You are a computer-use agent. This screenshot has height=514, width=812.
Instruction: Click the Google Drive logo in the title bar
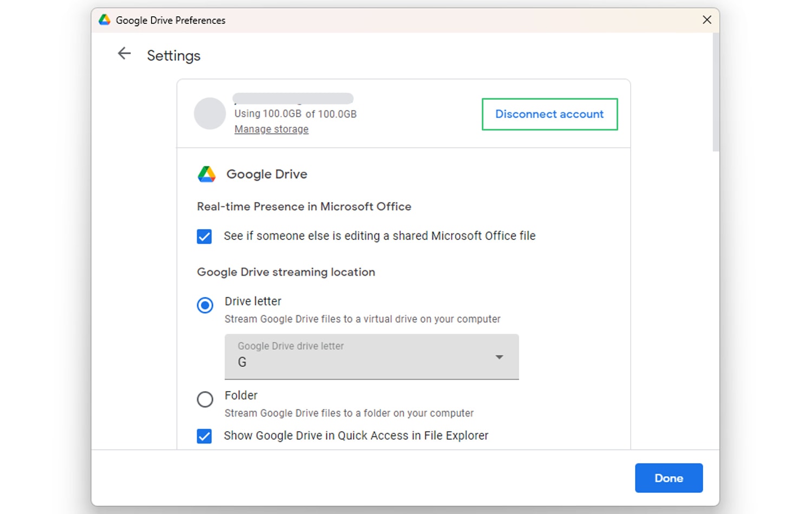pyautogui.click(x=103, y=19)
